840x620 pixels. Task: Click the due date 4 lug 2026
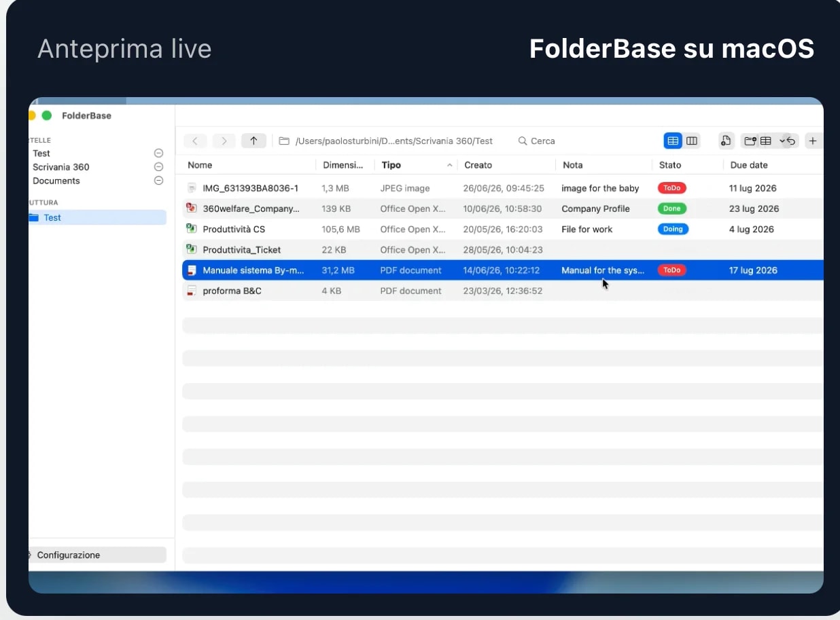752,229
